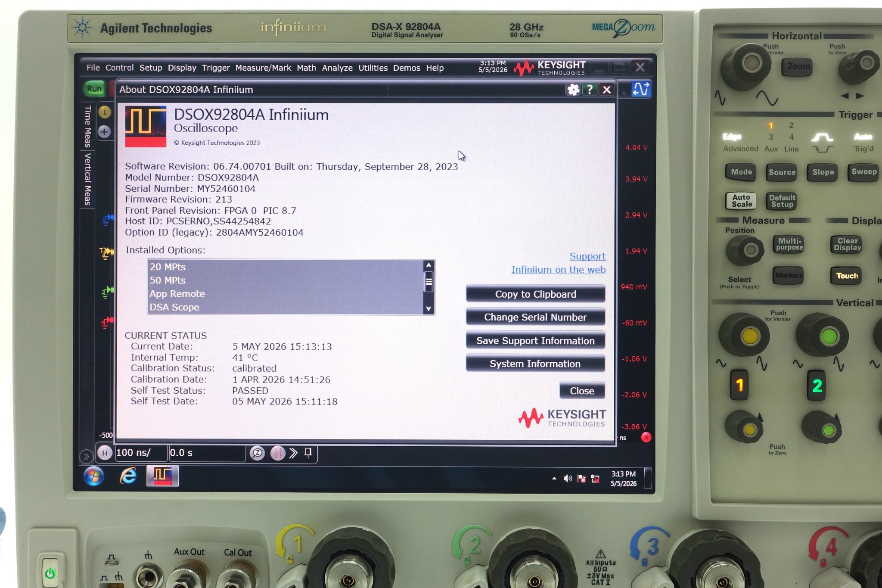Select DSA Scope in installed options
This screenshot has width=882, height=588.
click(x=286, y=307)
